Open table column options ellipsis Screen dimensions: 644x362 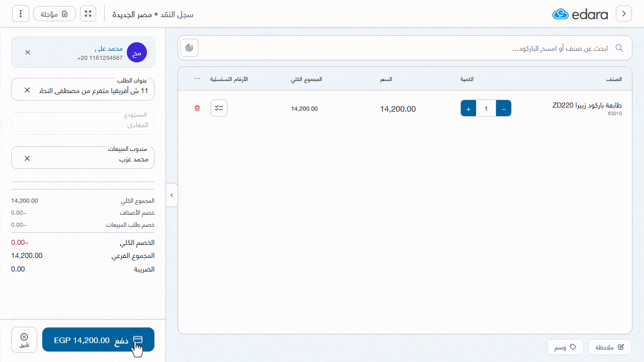point(197,79)
